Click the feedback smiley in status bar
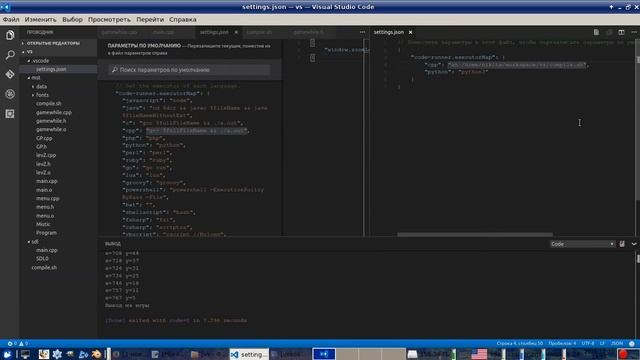Screen dimensions: 640x360 click(632, 344)
